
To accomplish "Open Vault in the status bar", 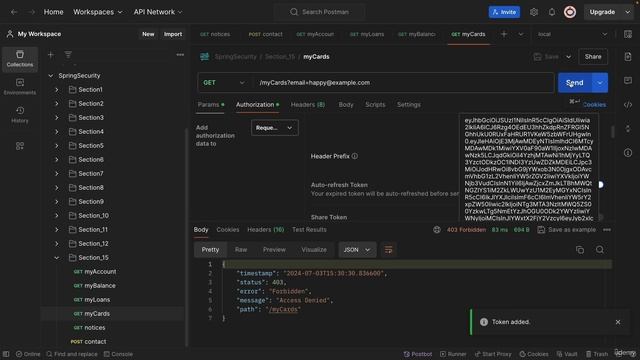I will [x=567, y=354].
